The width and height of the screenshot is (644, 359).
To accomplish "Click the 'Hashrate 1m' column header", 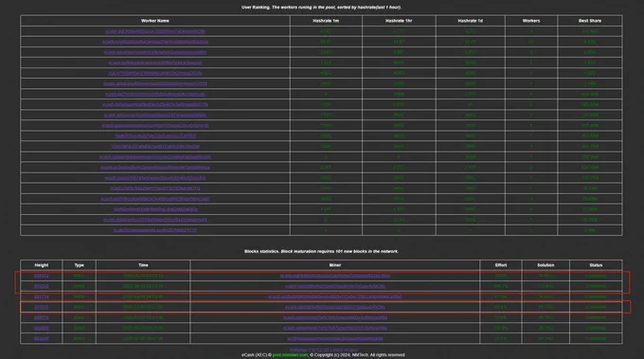I will point(326,21).
